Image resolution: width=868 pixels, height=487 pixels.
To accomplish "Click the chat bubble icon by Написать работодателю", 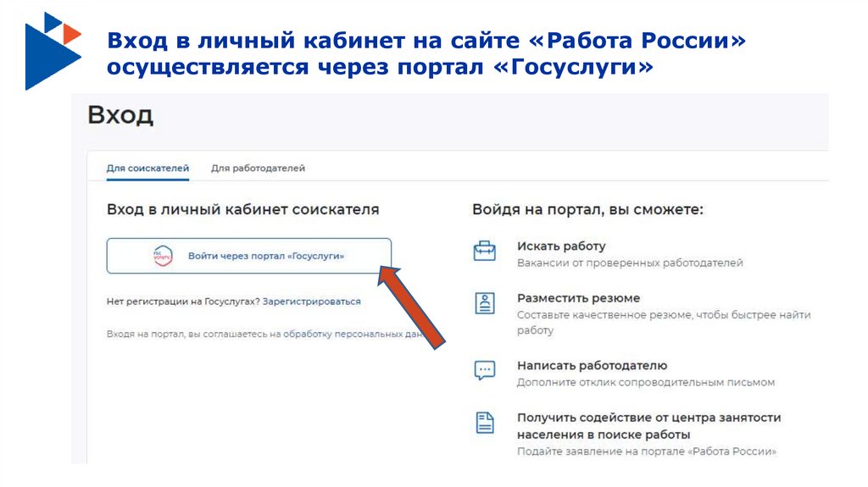I will point(485,369).
